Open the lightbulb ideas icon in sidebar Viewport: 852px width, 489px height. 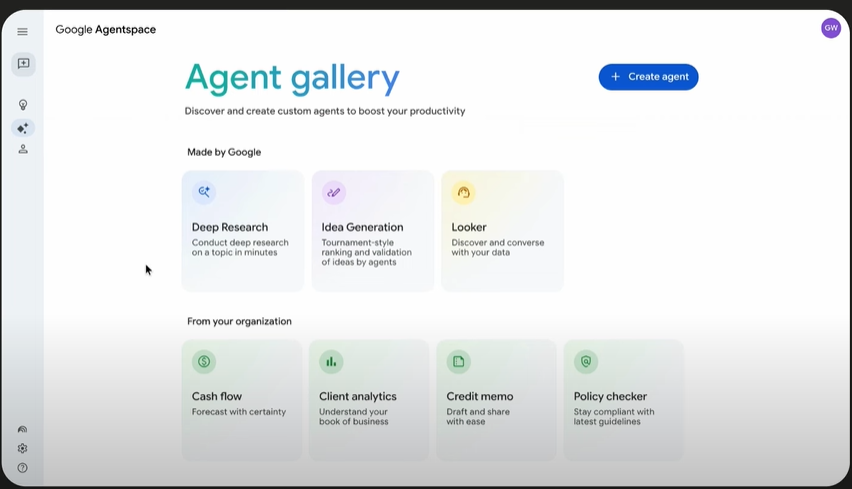tap(23, 104)
